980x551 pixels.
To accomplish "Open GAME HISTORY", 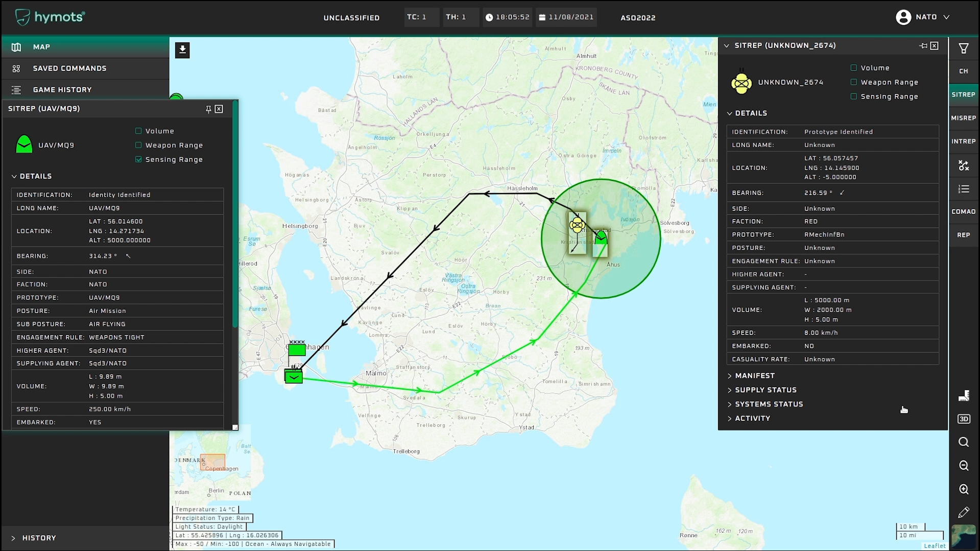I will [x=85, y=90].
